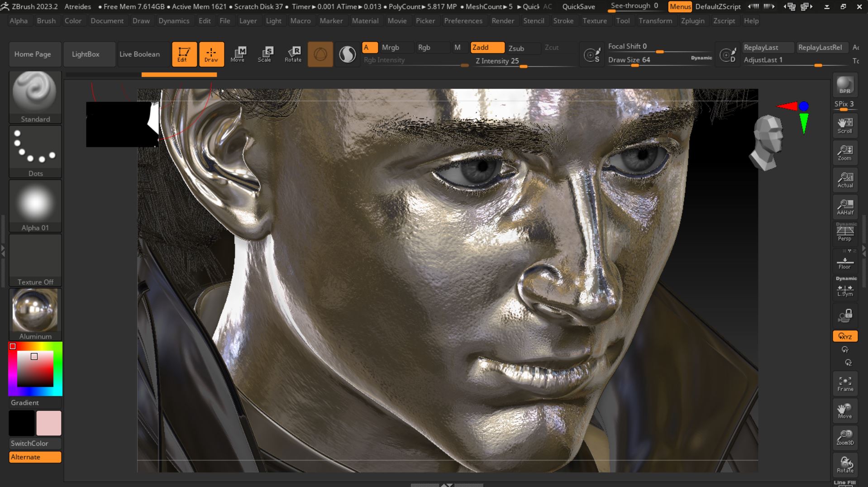The height and width of the screenshot is (487, 868).
Task: Toggle Perspective (Persp) mode
Action: pos(845,233)
